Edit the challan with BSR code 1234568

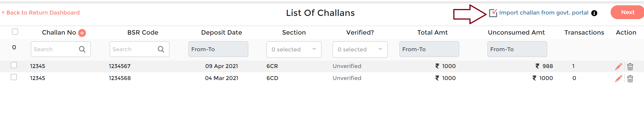pos(618,79)
